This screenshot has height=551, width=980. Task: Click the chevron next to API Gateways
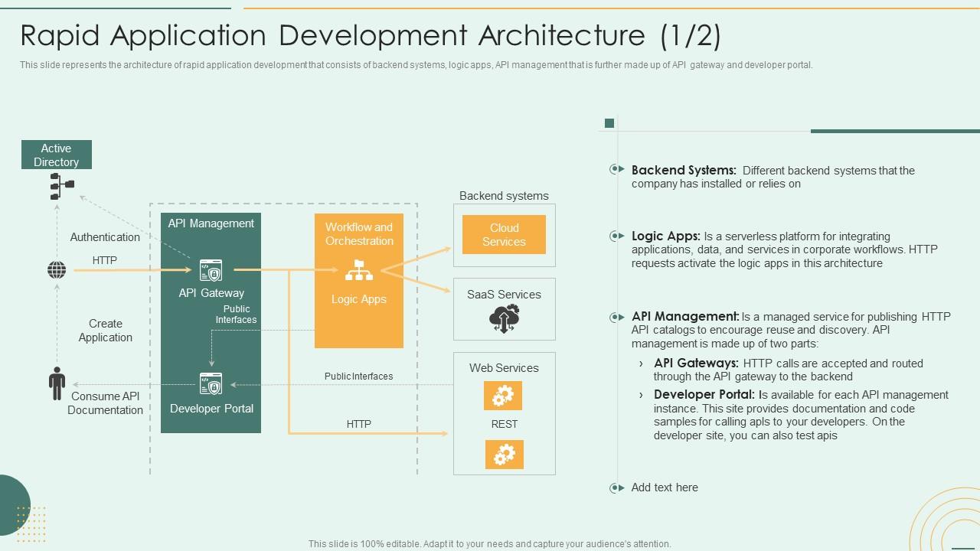[641, 364]
